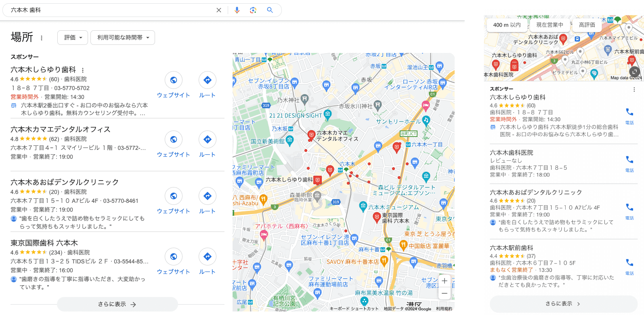Image resolution: width=644 pixels, height=322 pixels.
Task: Select 東京国際歯科 六本木 pin on large map
Action: tap(377, 217)
